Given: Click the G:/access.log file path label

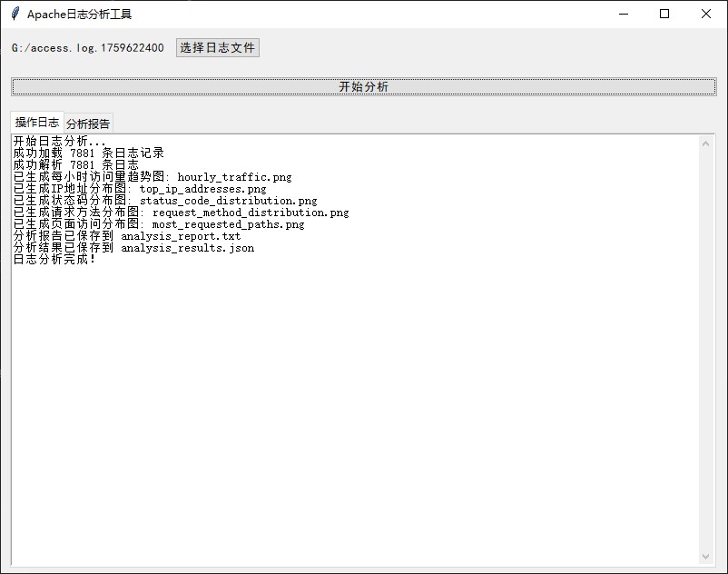Looking at the screenshot, I should coord(88,48).
